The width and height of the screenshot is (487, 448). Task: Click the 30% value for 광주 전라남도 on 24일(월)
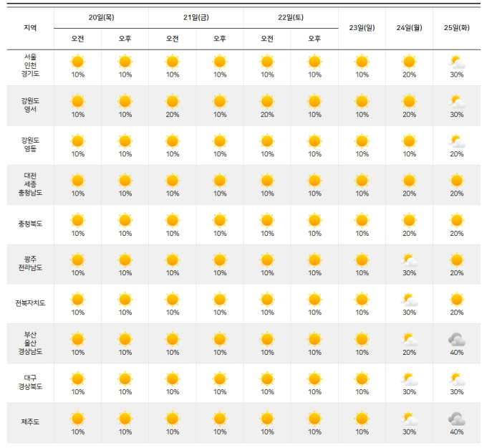[409, 273]
